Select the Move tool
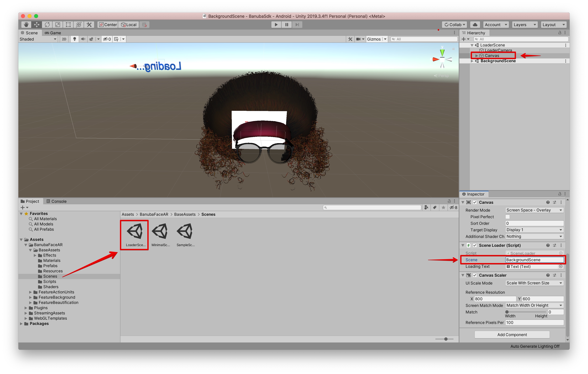Image resolution: width=588 pixels, height=374 pixels. (37, 25)
